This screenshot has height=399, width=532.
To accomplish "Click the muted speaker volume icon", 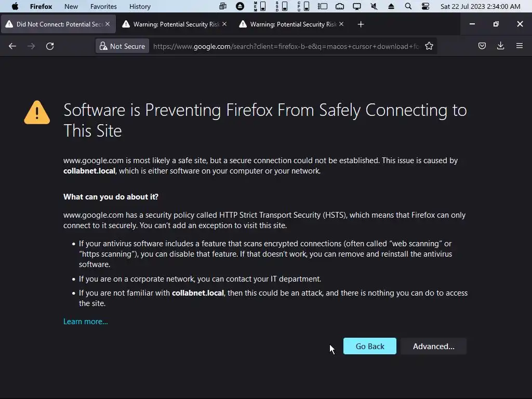I will [x=374, y=6].
